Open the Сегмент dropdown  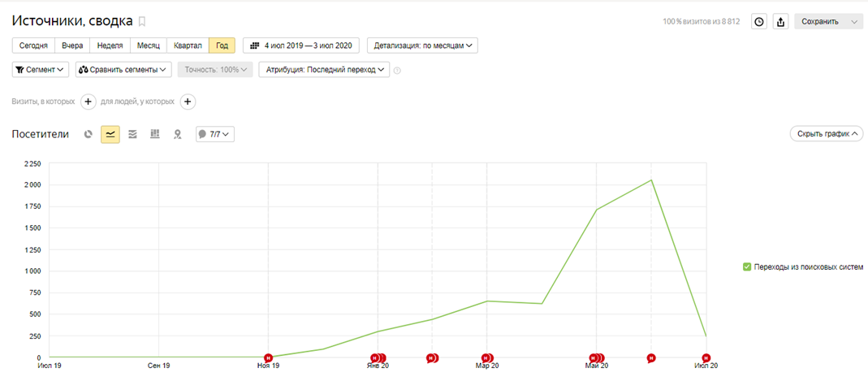(40, 70)
